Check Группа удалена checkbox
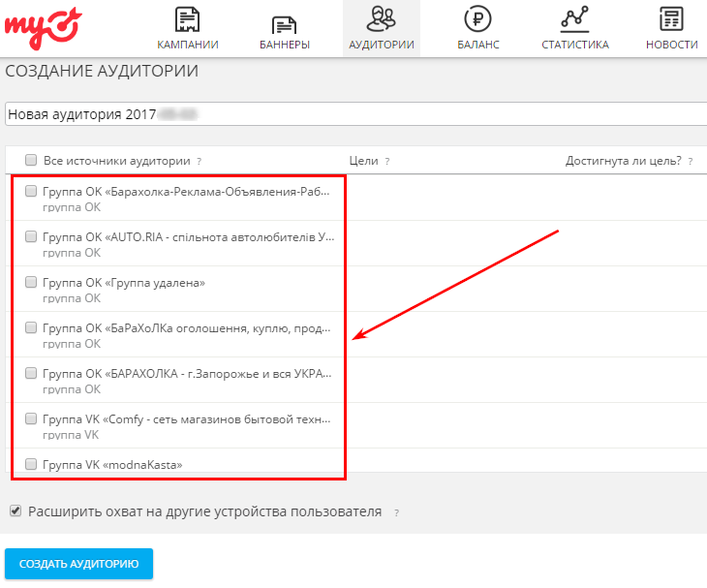Screen dimensions: 707x588 (31, 282)
